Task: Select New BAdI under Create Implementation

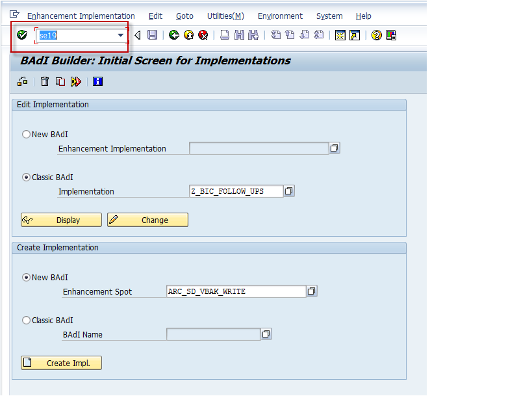Action: [26, 277]
